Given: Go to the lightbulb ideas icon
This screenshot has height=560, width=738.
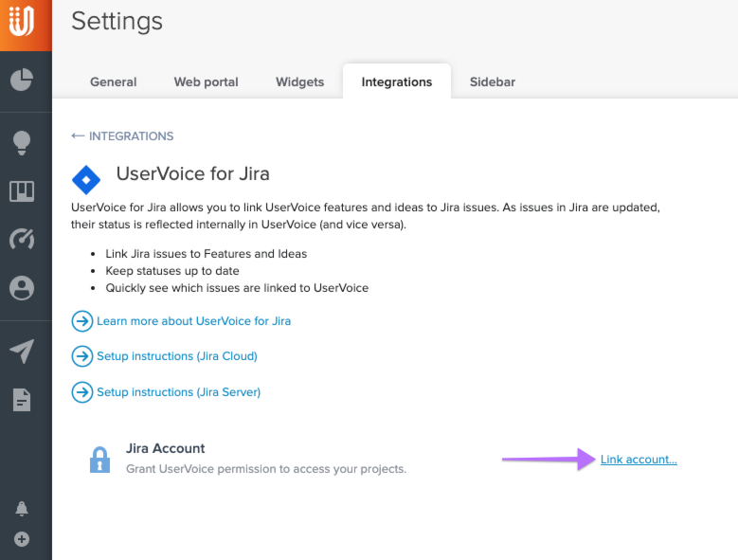Looking at the screenshot, I should tap(22, 143).
